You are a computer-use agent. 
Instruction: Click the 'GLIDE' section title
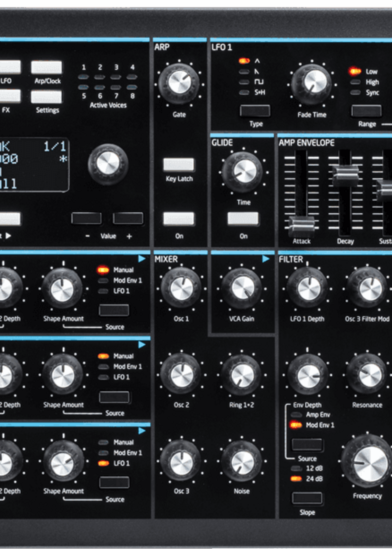click(x=222, y=143)
